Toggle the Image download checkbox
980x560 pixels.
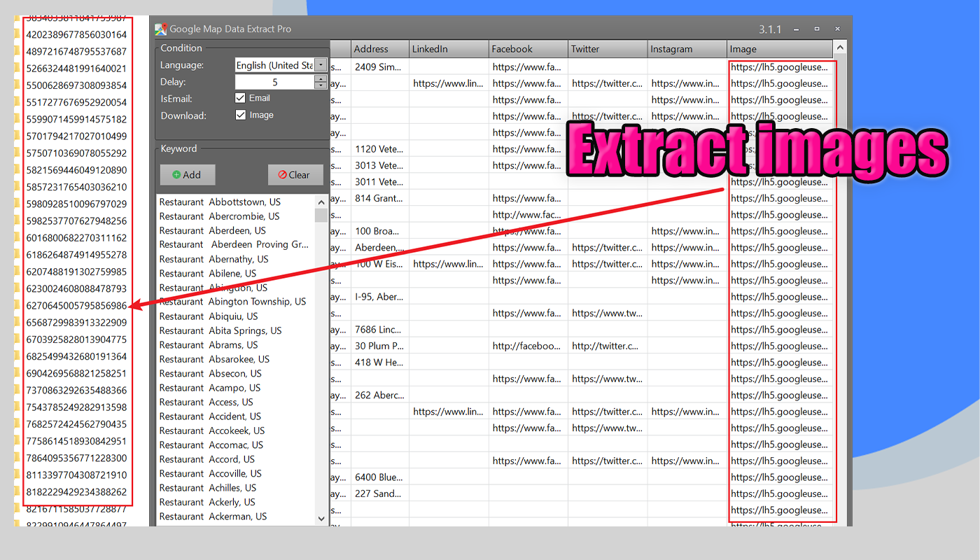[241, 115]
